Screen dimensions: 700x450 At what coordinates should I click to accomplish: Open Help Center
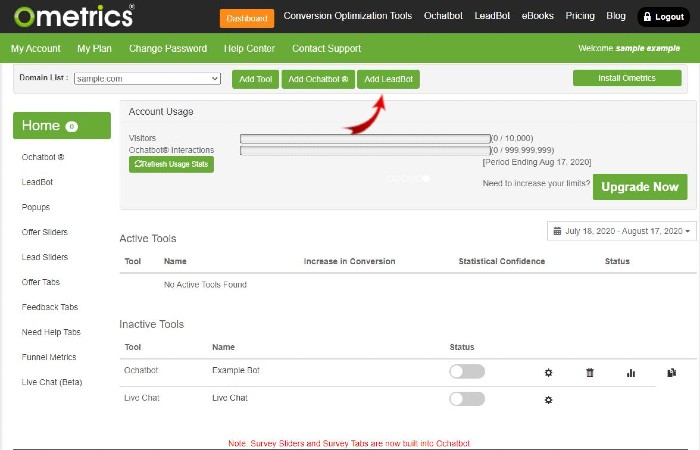249,48
